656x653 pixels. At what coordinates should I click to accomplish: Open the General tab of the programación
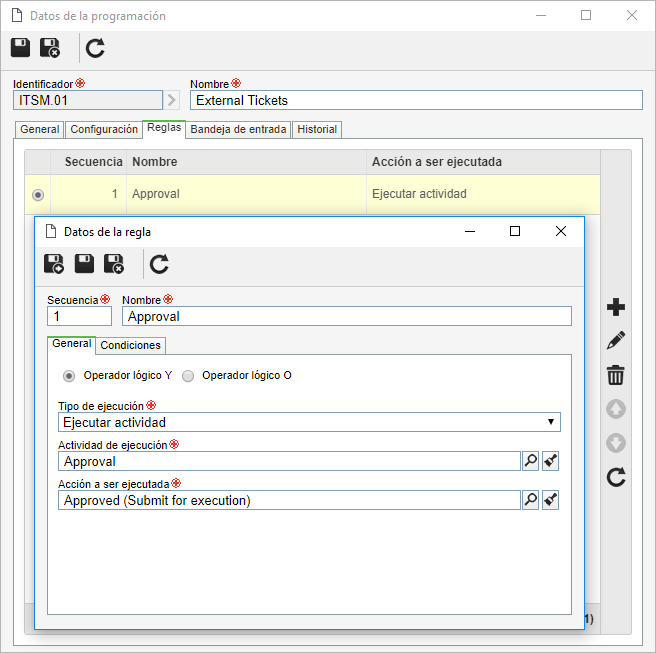40,129
